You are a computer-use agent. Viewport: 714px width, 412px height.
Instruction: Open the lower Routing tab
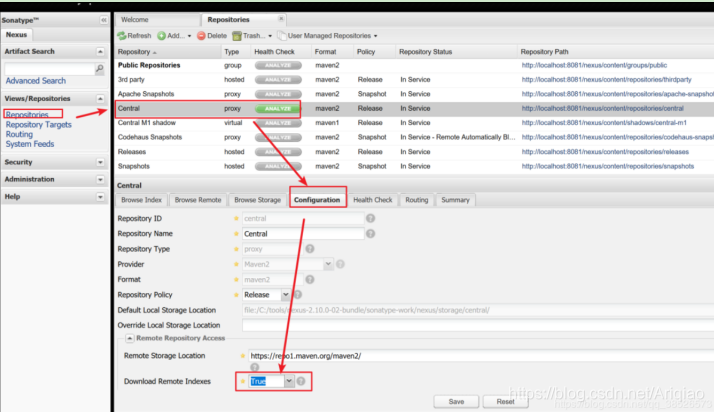417,200
